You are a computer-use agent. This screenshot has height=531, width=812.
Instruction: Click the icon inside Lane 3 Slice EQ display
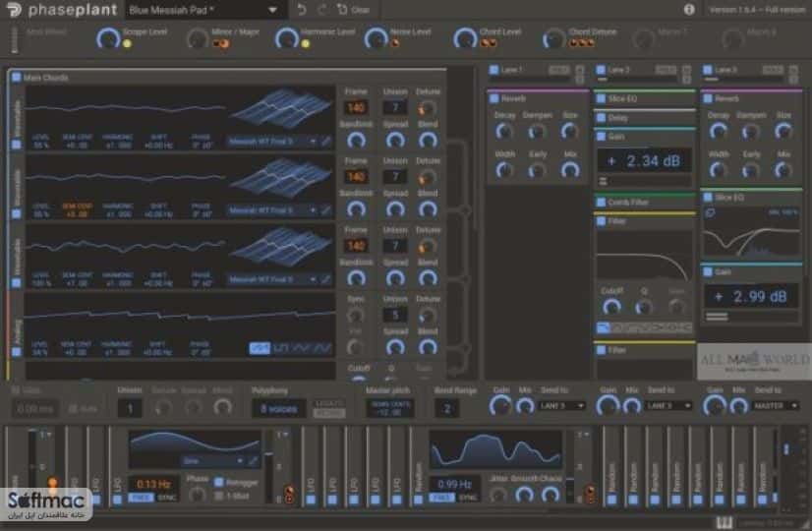coord(710,212)
